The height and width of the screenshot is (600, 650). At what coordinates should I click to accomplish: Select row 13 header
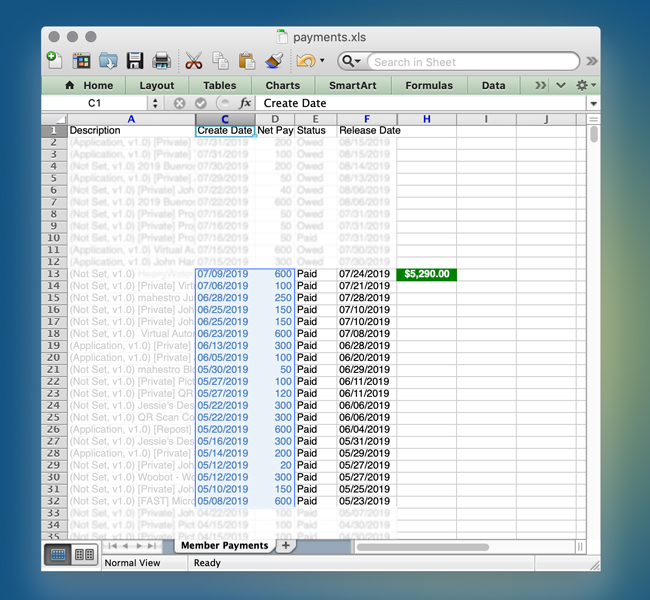pyautogui.click(x=54, y=274)
